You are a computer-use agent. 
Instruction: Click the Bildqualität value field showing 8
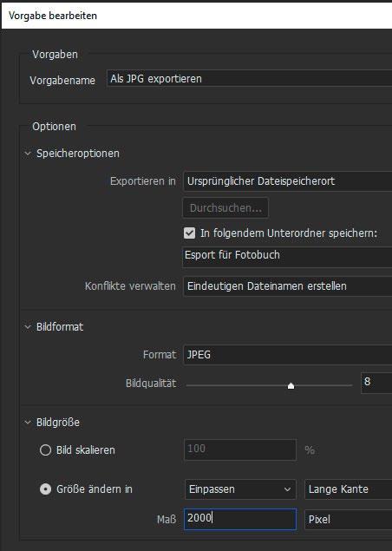coord(376,383)
